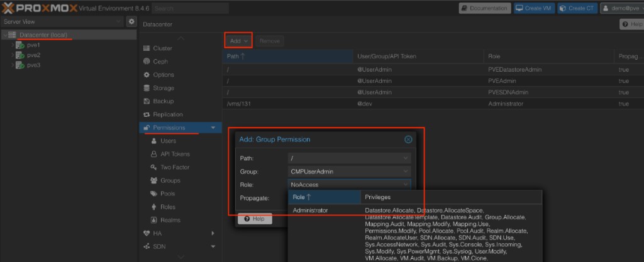644x262 pixels.
Task: Click the Replication arrows icon
Action: click(146, 114)
